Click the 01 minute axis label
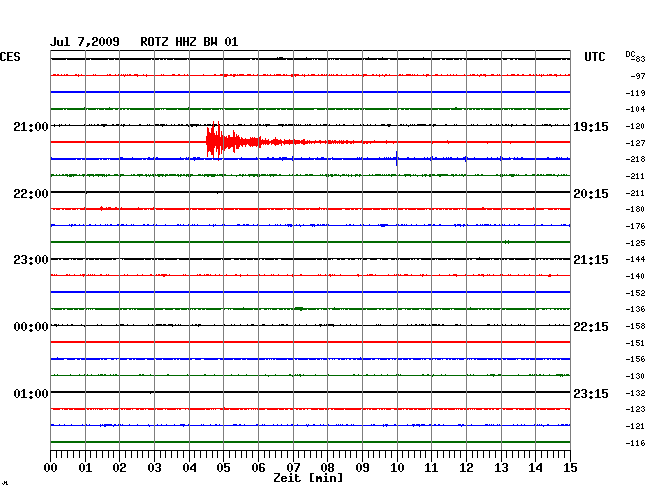The height and width of the screenshot is (494, 650). (85, 468)
